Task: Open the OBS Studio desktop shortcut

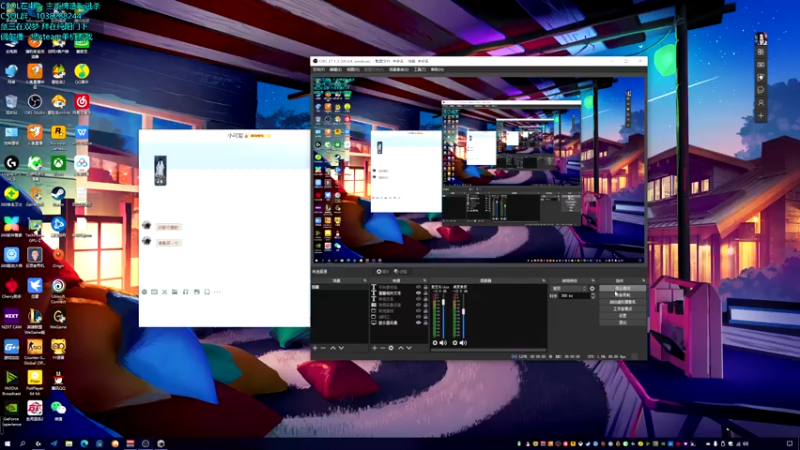Action: tap(35, 104)
